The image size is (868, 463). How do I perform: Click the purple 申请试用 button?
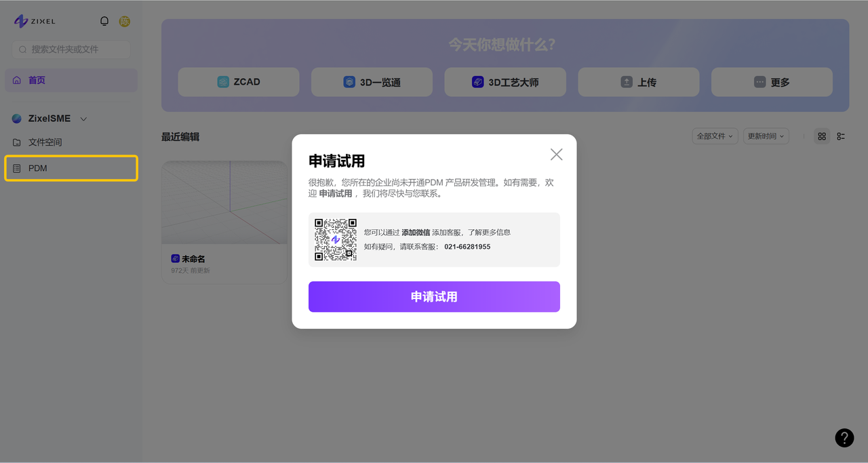tap(434, 297)
